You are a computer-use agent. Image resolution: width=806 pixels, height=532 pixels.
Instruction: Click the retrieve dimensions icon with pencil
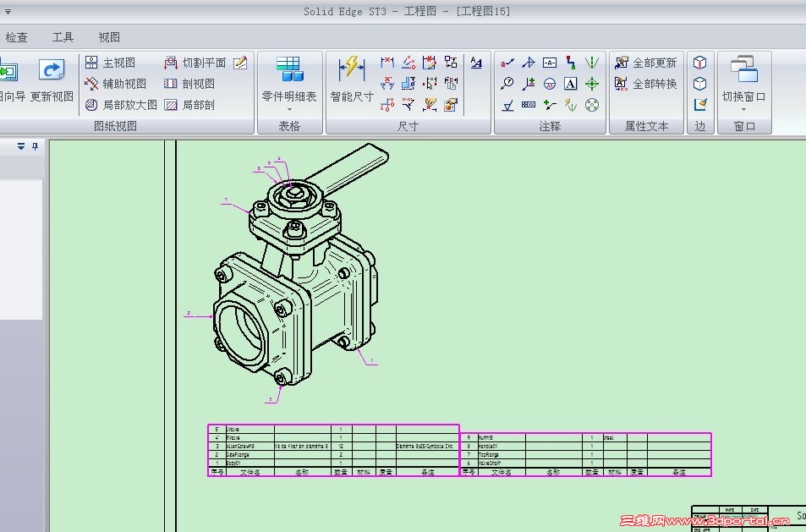(x=430, y=63)
